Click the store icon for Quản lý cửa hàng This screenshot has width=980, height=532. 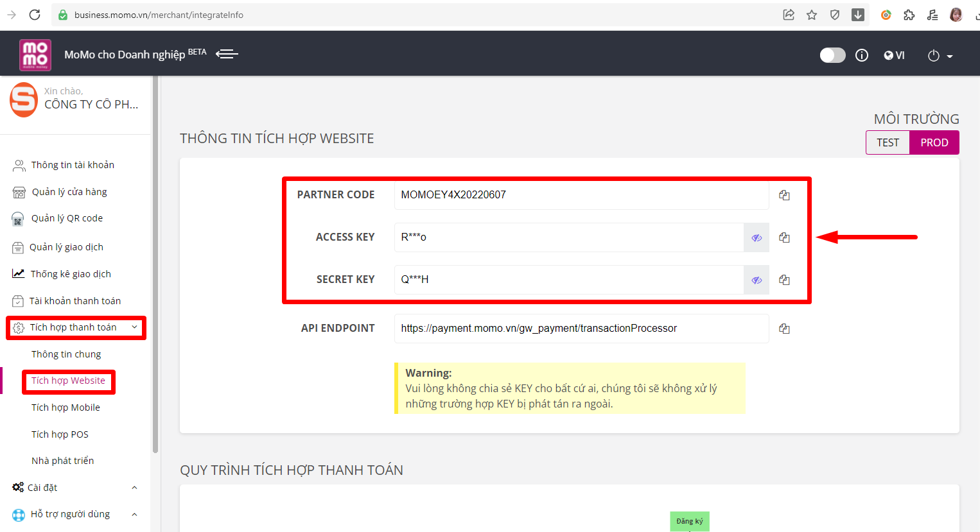pos(19,193)
